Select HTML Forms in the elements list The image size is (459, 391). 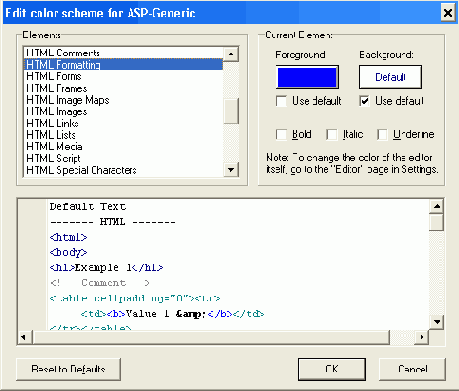pos(123,76)
